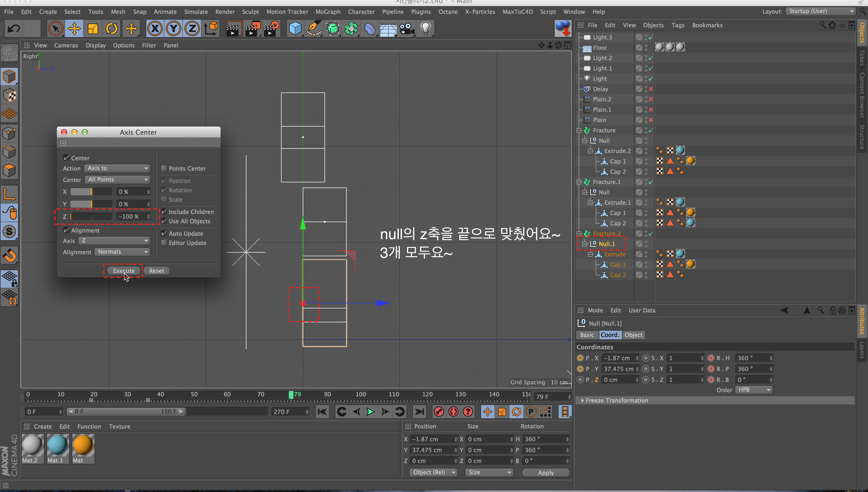
Task: Go to start of animation
Action: click(322, 412)
